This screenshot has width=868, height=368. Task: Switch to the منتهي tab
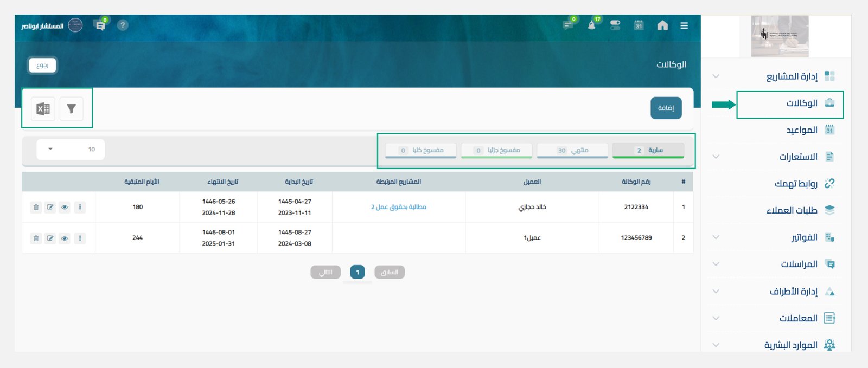pyautogui.click(x=572, y=150)
